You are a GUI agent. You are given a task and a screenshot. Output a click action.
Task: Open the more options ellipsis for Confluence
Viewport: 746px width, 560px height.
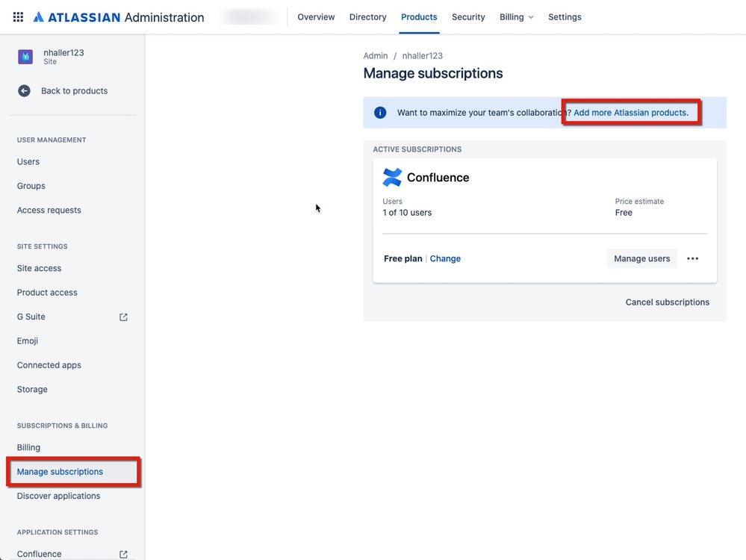(x=693, y=259)
